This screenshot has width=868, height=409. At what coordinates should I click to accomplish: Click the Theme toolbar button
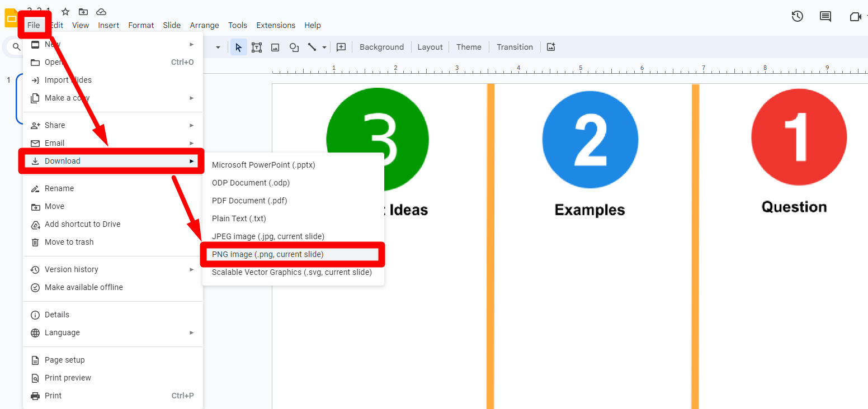click(469, 47)
